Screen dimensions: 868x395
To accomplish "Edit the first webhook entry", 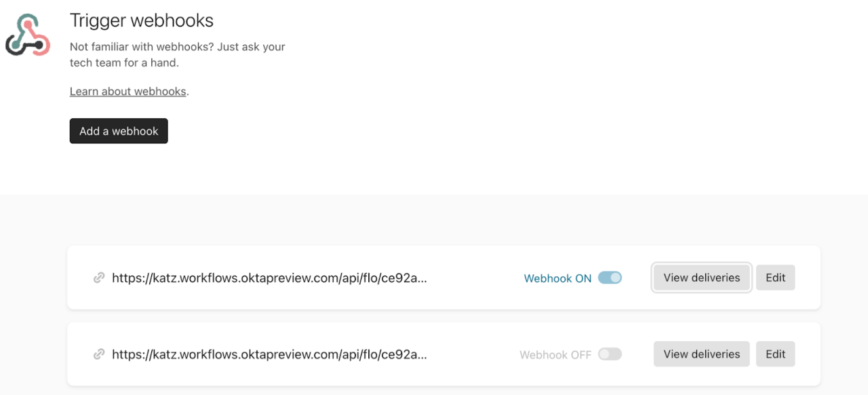I will click(775, 278).
